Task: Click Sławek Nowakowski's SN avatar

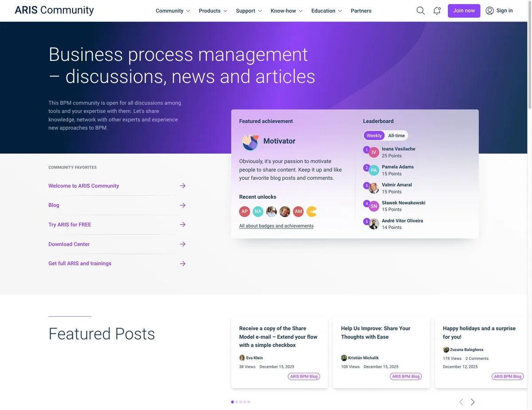Action: pyautogui.click(x=374, y=206)
